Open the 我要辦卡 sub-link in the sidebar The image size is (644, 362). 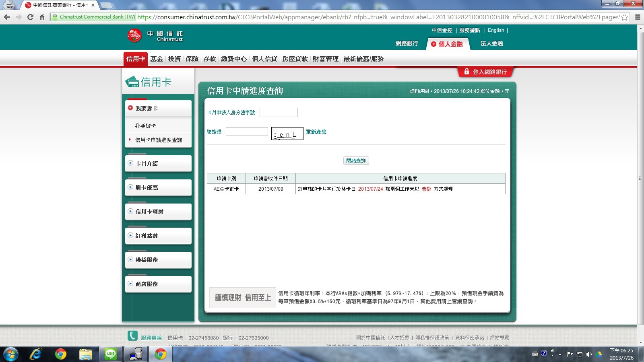click(145, 126)
